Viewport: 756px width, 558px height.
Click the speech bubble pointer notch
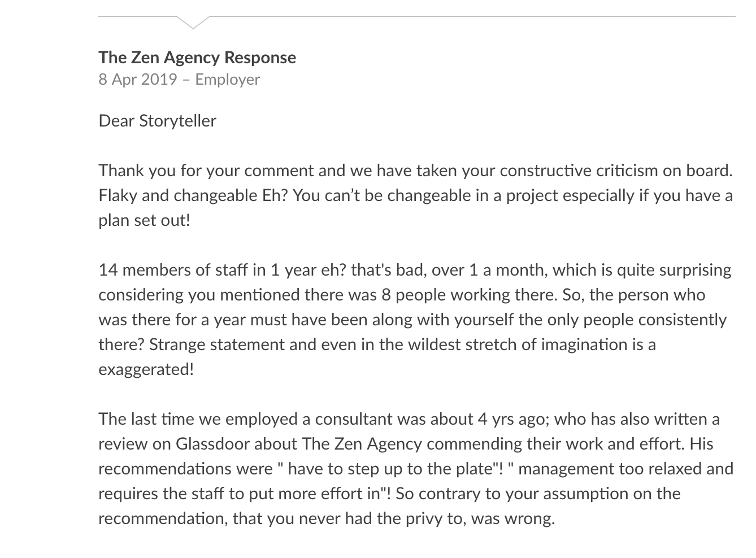pos(193,23)
